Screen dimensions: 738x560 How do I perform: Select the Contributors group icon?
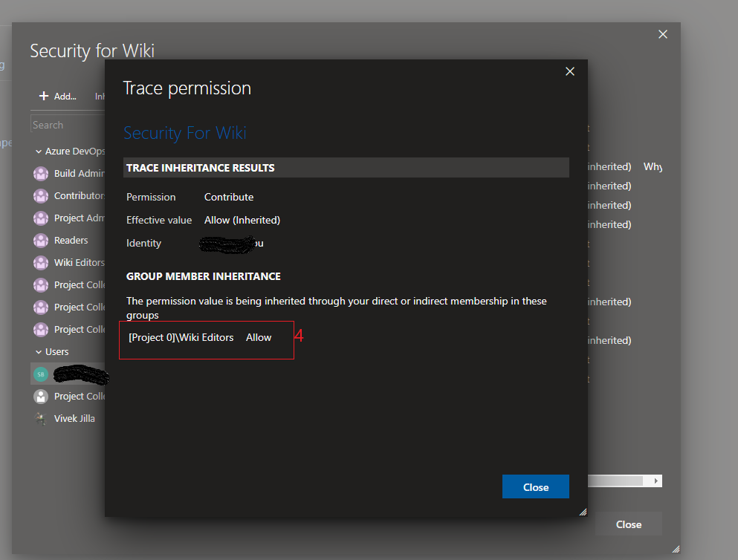click(41, 195)
